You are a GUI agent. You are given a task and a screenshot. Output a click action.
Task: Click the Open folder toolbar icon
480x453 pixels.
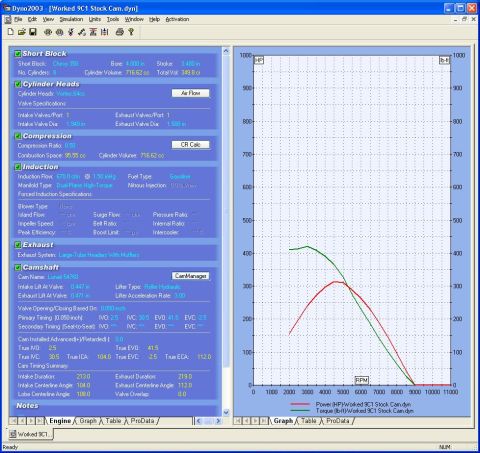tap(22, 32)
